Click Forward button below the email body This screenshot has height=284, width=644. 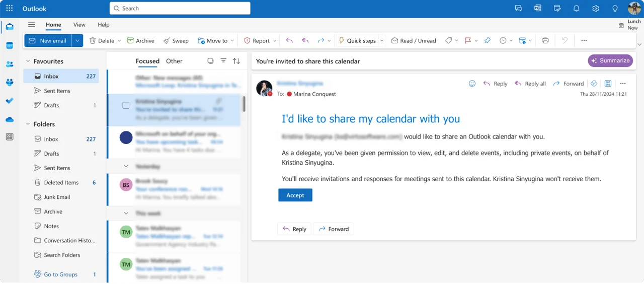334,229
